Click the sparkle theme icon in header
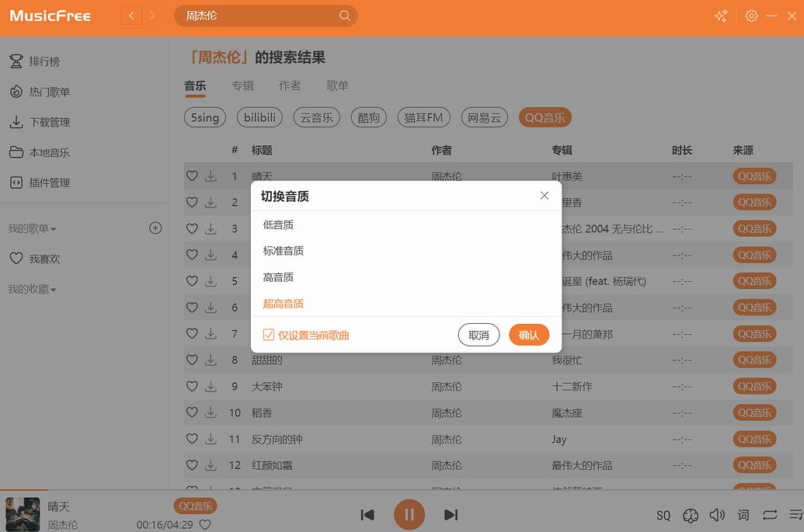This screenshot has height=532, width=804. [722, 16]
